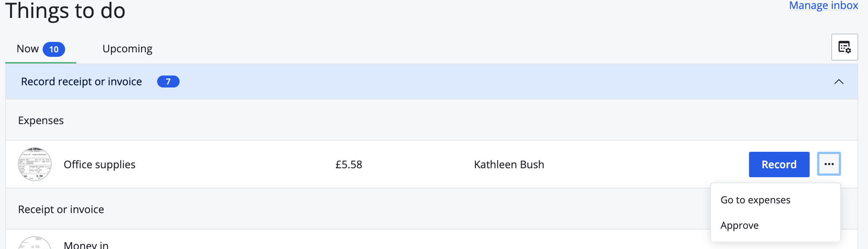The image size is (868, 249).
Task: Collapse the section using the chevron arrow
Action: click(839, 82)
